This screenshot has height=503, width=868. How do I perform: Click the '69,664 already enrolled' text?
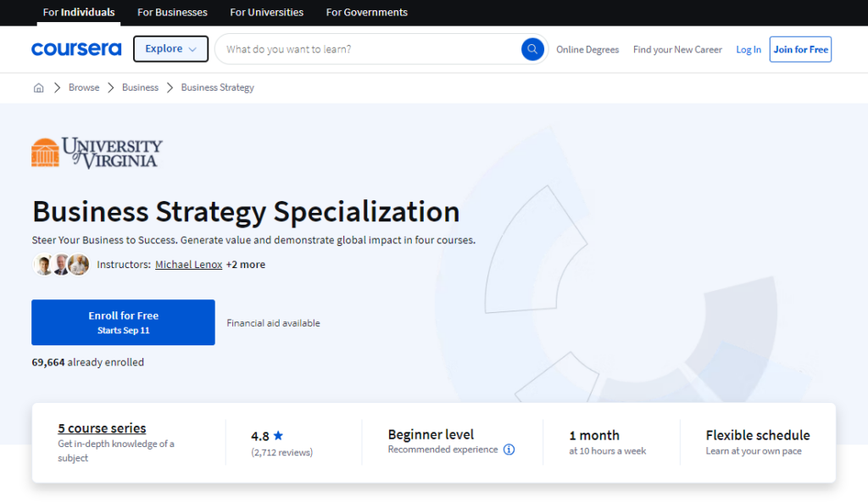point(87,362)
